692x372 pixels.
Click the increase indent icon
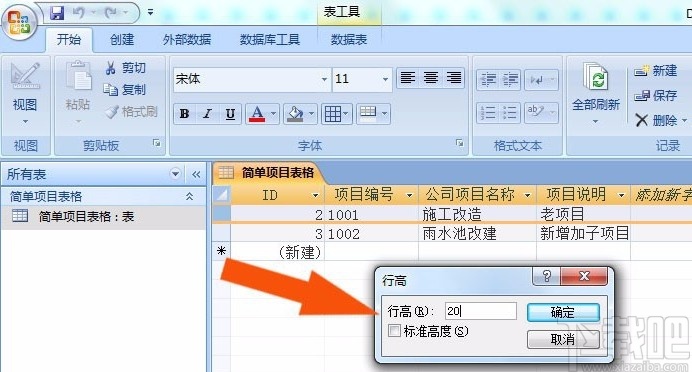click(x=510, y=79)
